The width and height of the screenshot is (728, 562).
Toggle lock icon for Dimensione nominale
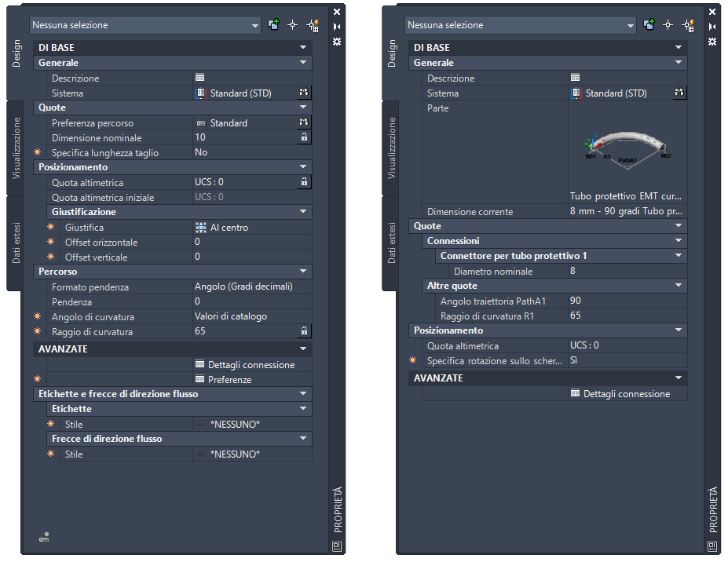(x=304, y=137)
